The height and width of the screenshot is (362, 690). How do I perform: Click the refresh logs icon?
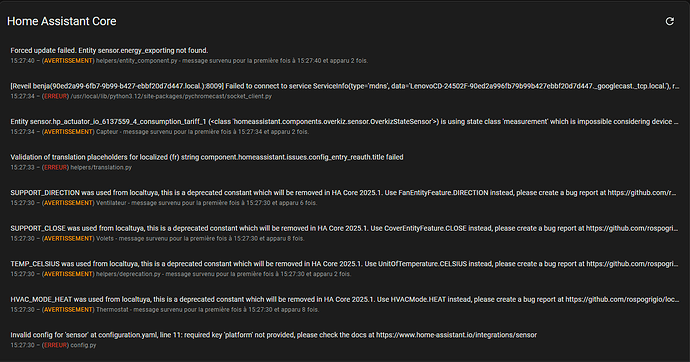pos(669,21)
